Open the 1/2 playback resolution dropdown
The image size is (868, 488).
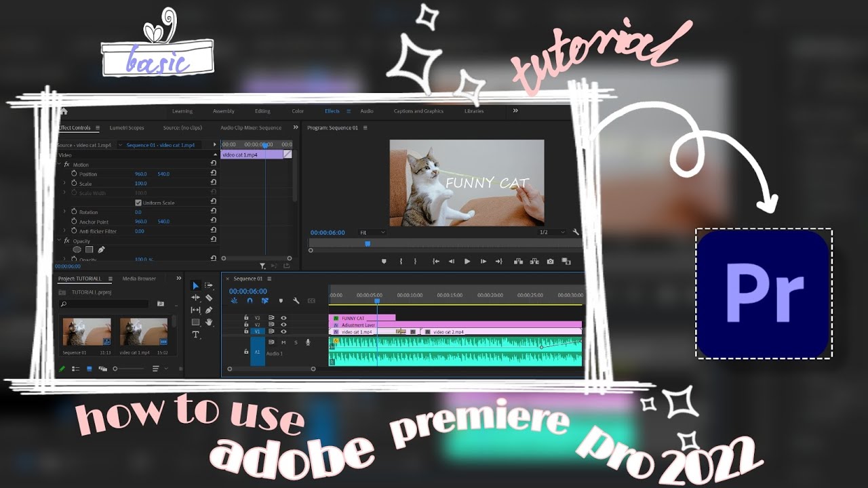pyautogui.click(x=551, y=232)
